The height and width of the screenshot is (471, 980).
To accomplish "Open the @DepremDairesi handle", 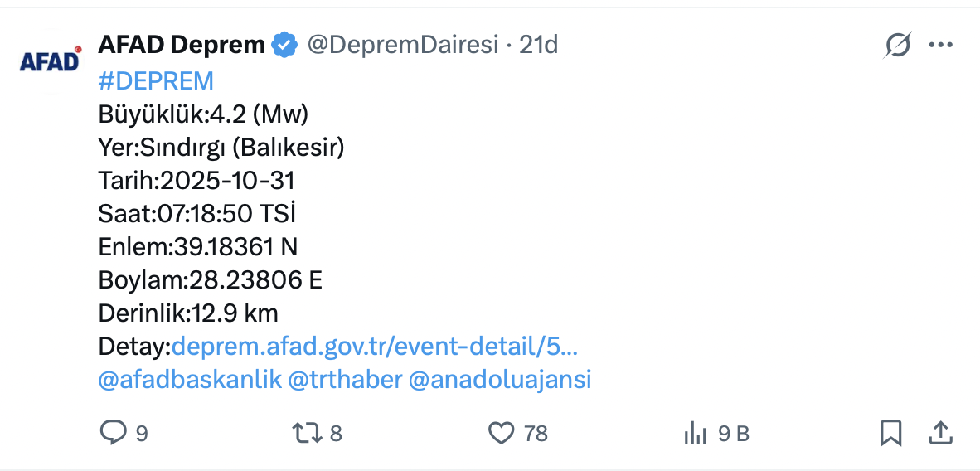I will (403, 45).
